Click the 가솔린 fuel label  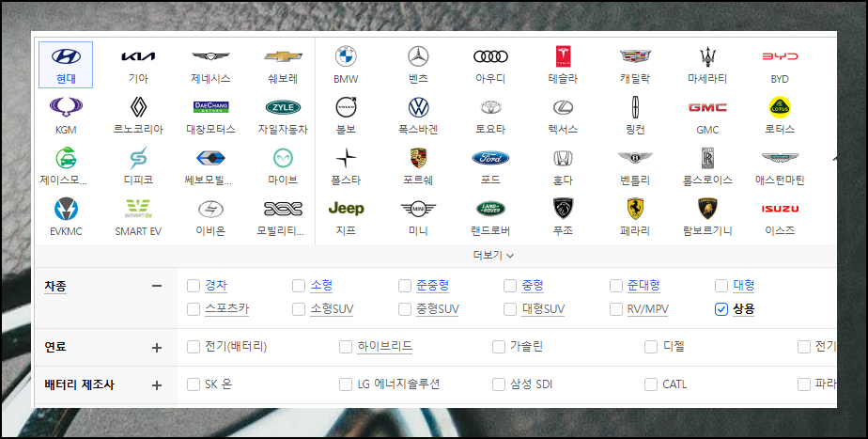tap(526, 347)
